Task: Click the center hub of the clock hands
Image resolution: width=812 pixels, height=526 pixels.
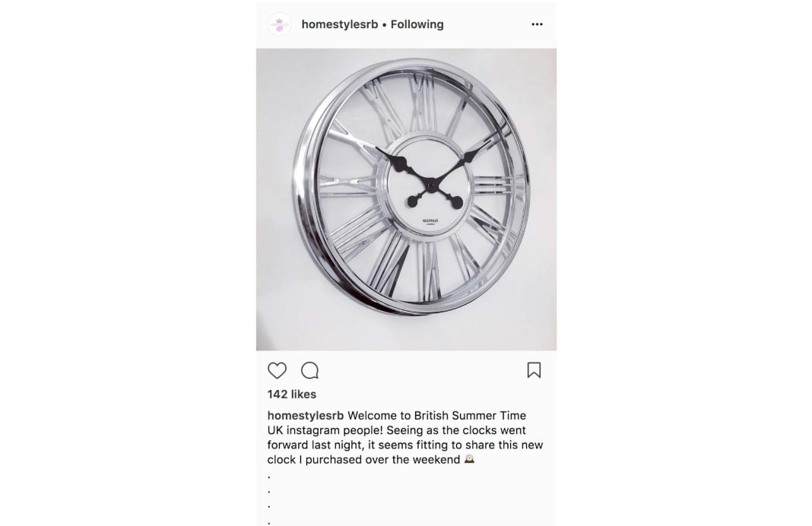Action: coord(430,183)
